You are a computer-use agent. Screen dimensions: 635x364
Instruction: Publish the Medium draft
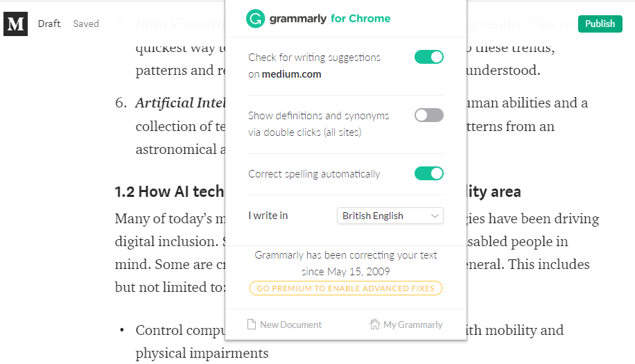pos(600,24)
